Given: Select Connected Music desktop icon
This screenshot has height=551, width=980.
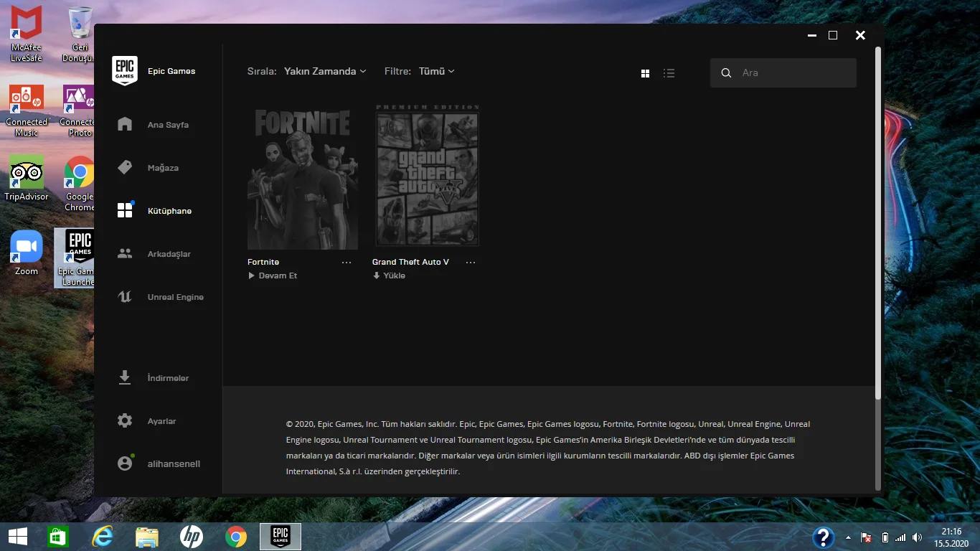Looking at the screenshot, I should [x=27, y=110].
